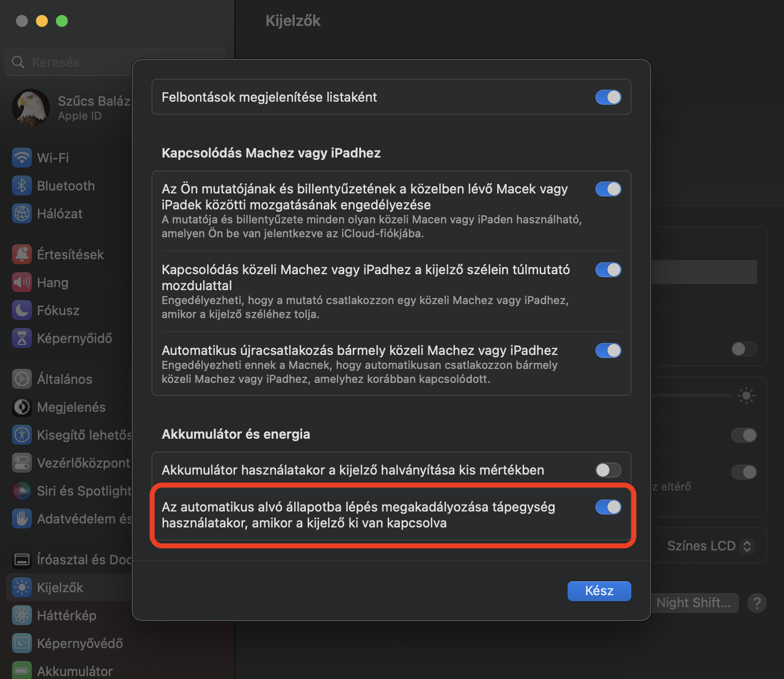Toggle Kapcsolódás közeli Machez edge push switch
The height and width of the screenshot is (679, 784).
(x=608, y=270)
